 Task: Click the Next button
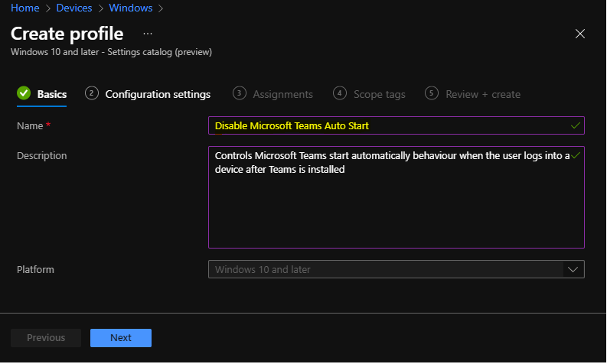pyautogui.click(x=121, y=338)
